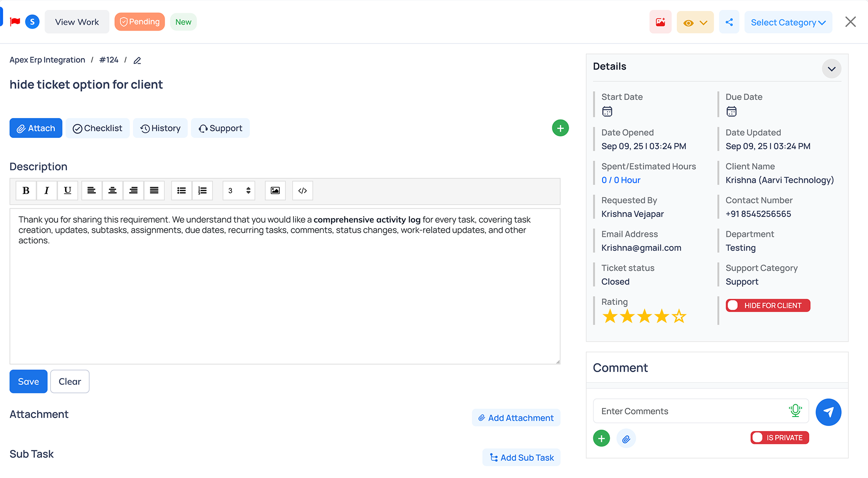Open the eye visibility dropdown
Screen dimensions: 868x478
tap(695, 23)
